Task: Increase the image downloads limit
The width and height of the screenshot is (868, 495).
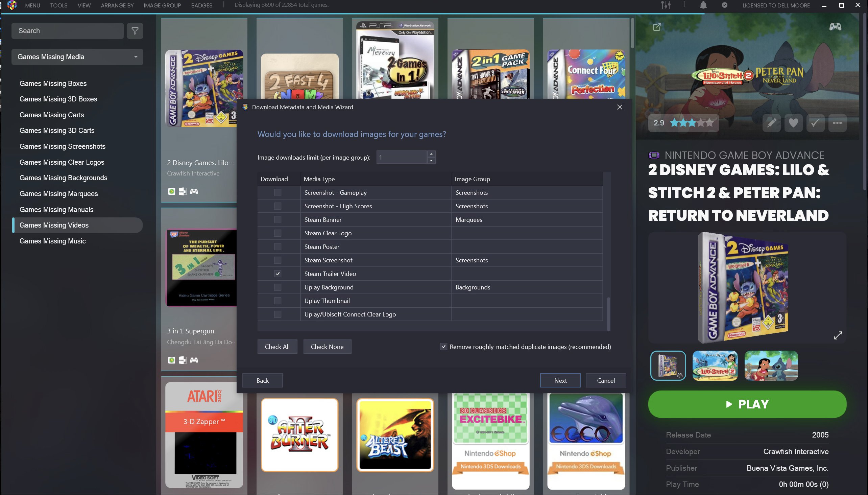Action: point(431,154)
